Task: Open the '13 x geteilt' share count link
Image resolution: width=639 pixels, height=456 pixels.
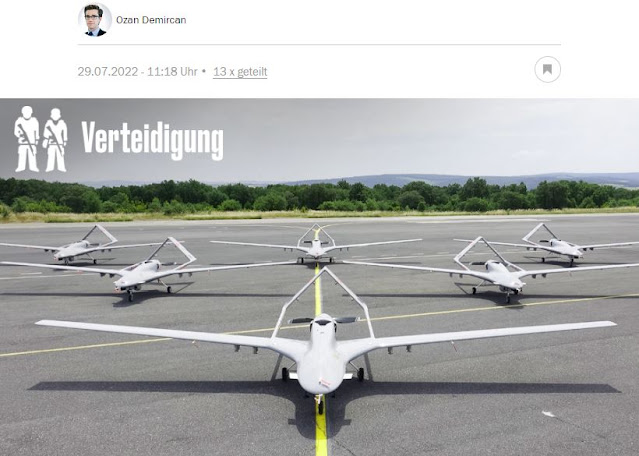Action: (x=240, y=72)
